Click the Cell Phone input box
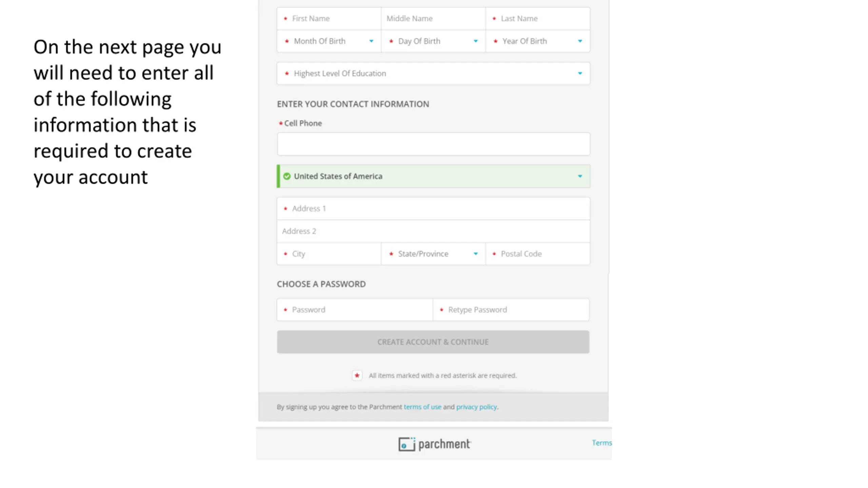Screen dimensions: 868x488 click(x=433, y=144)
